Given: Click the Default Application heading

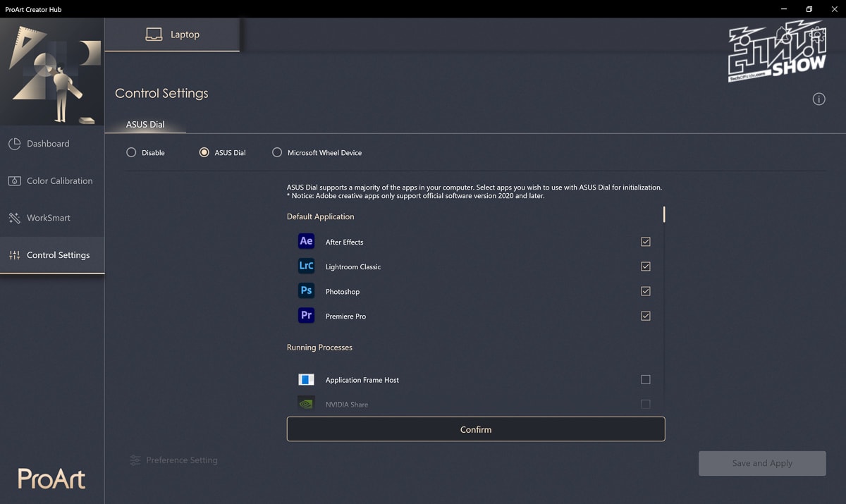Looking at the screenshot, I should [320, 216].
